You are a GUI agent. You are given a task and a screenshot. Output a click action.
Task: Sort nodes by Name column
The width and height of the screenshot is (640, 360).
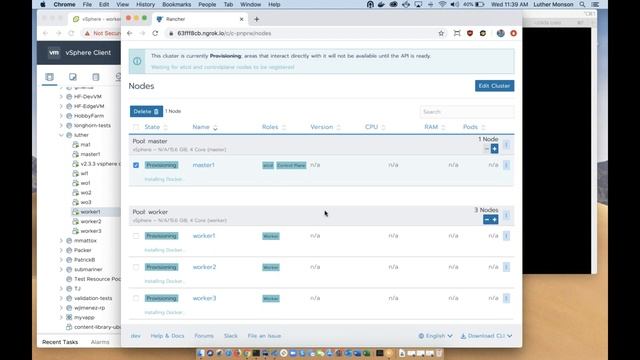click(x=204, y=127)
